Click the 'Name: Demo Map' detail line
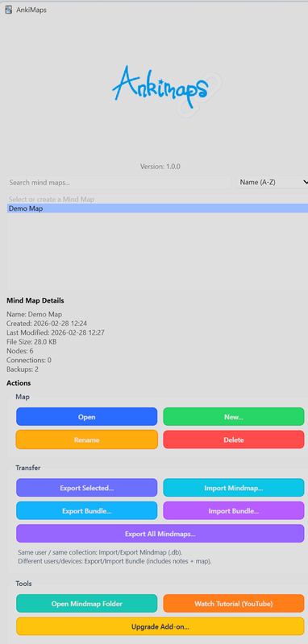The height and width of the screenshot is (644, 308). pyautogui.click(x=34, y=315)
